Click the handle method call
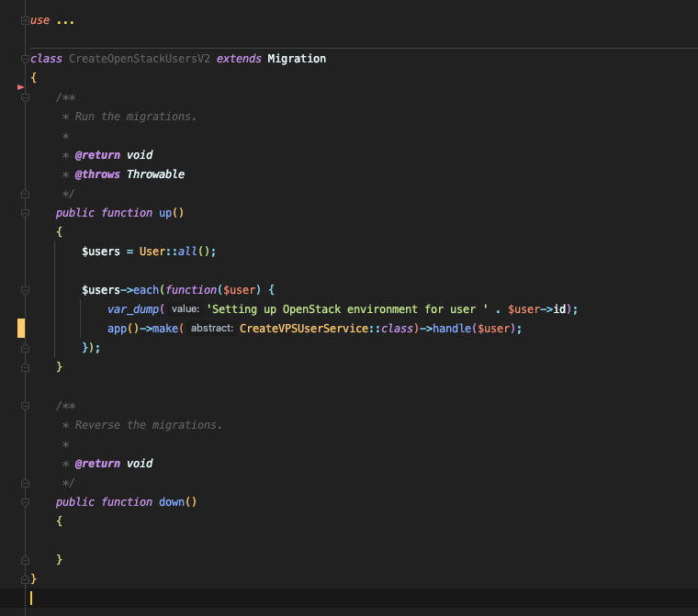Image resolution: width=698 pixels, height=616 pixels. point(450,329)
